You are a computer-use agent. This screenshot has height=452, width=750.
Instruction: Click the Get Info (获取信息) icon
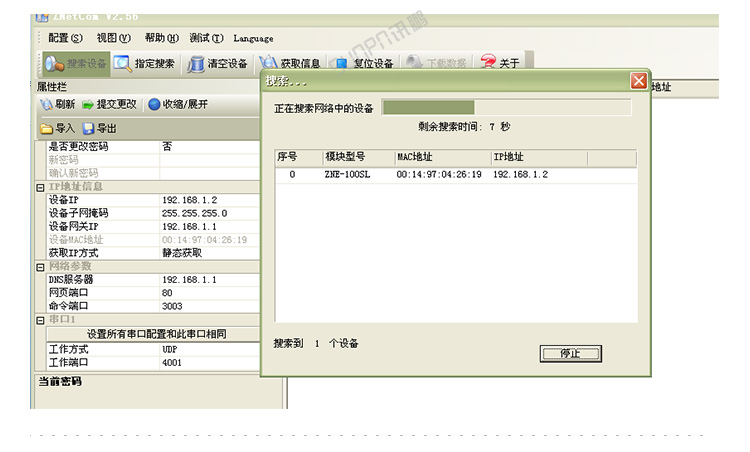[x=268, y=63]
